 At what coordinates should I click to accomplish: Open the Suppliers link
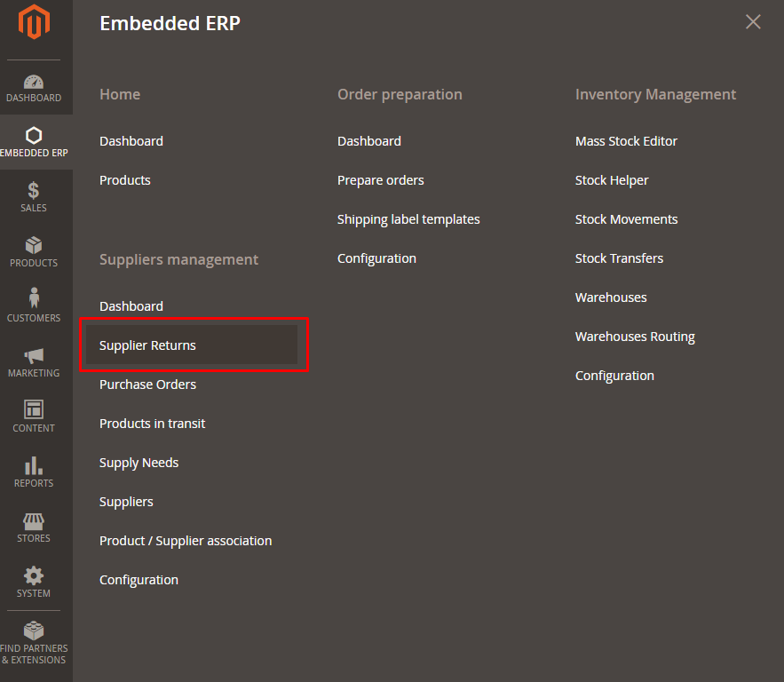click(126, 502)
